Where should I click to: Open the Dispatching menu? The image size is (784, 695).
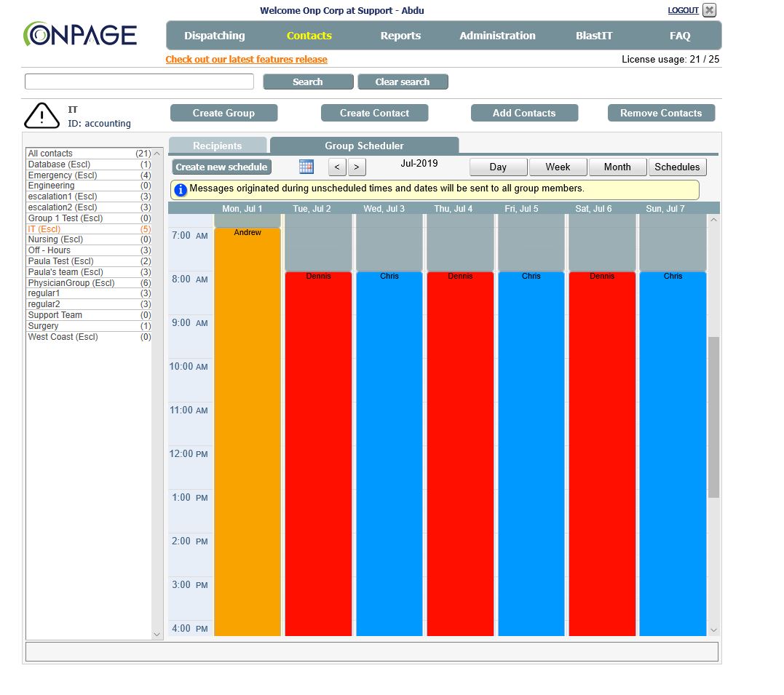pyautogui.click(x=214, y=36)
